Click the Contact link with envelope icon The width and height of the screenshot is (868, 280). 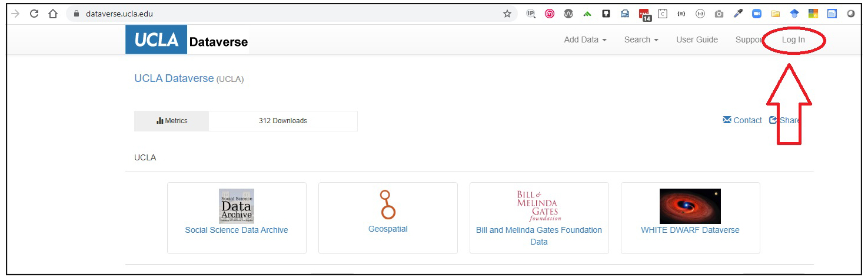tap(742, 120)
